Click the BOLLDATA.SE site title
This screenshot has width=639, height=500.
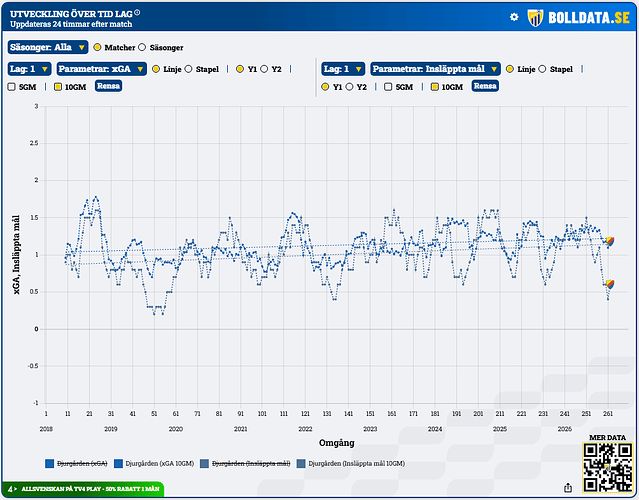pyautogui.click(x=589, y=18)
